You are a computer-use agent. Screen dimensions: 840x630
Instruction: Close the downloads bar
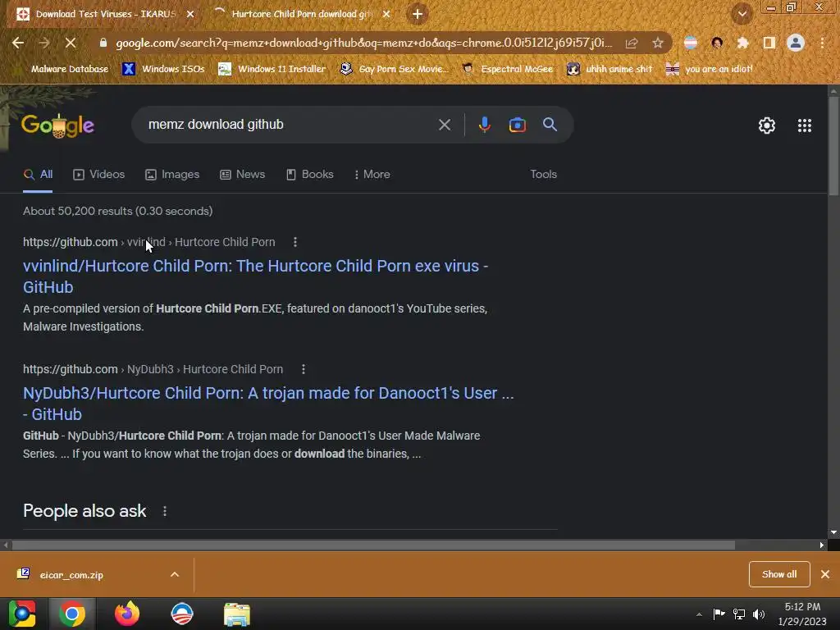coord(825,574)
